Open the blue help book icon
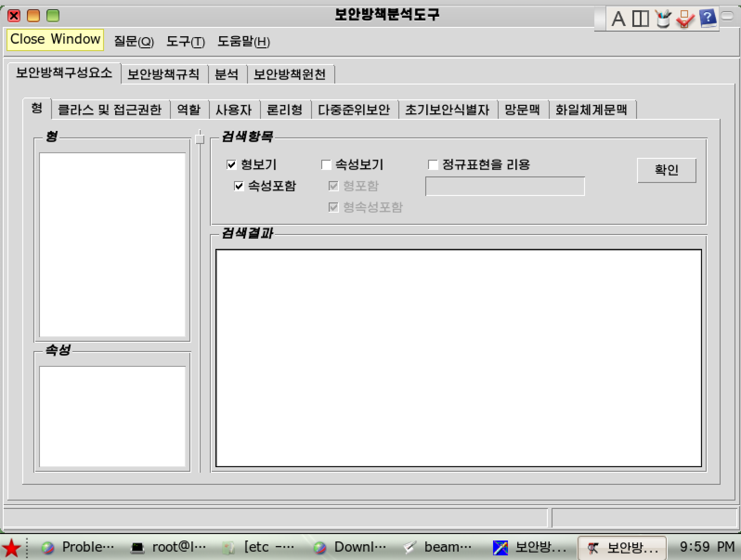 (x=708, y=19)
